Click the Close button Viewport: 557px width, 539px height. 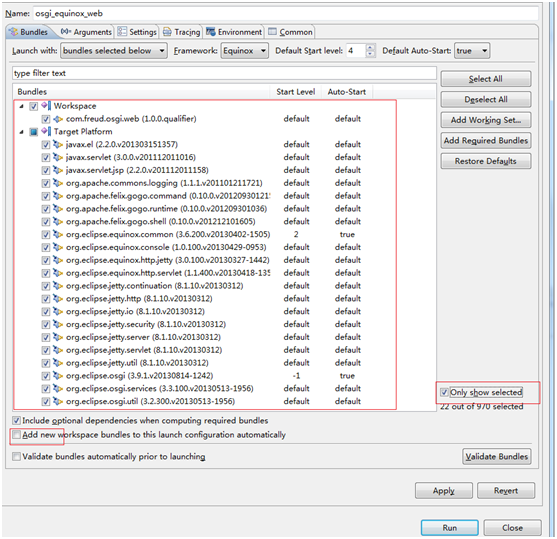click(x=513, y=528)
